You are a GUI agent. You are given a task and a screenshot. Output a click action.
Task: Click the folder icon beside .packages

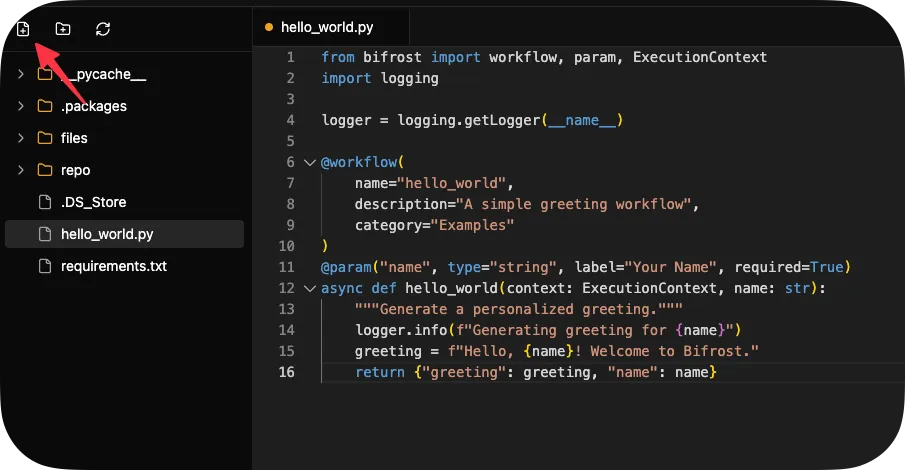[x=44, y=106]
